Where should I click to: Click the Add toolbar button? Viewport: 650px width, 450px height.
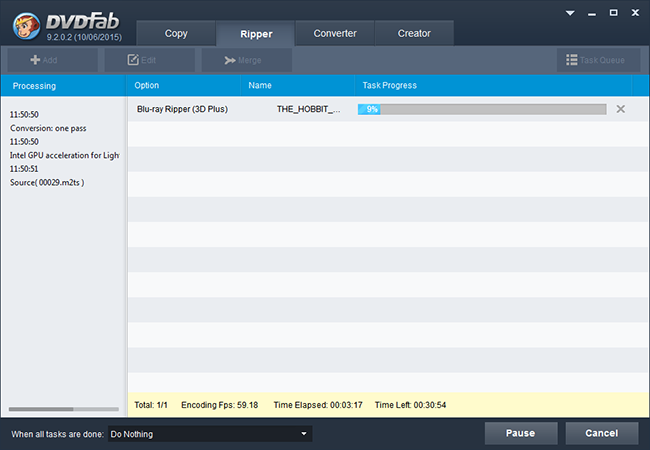53,60
